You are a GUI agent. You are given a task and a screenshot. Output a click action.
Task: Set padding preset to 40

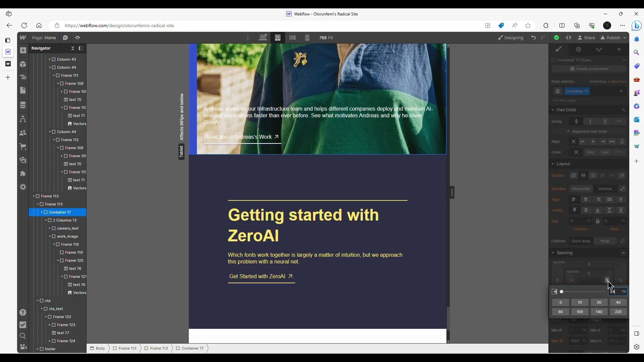[x=618, y=302]
